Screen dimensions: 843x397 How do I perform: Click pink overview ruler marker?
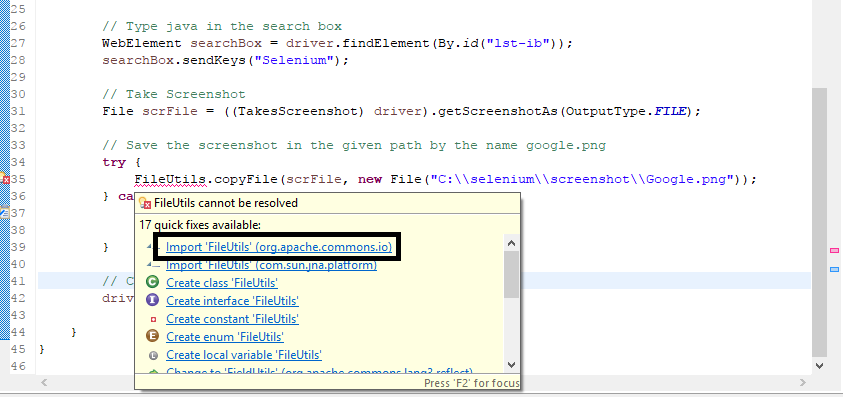tap(834, 250)
